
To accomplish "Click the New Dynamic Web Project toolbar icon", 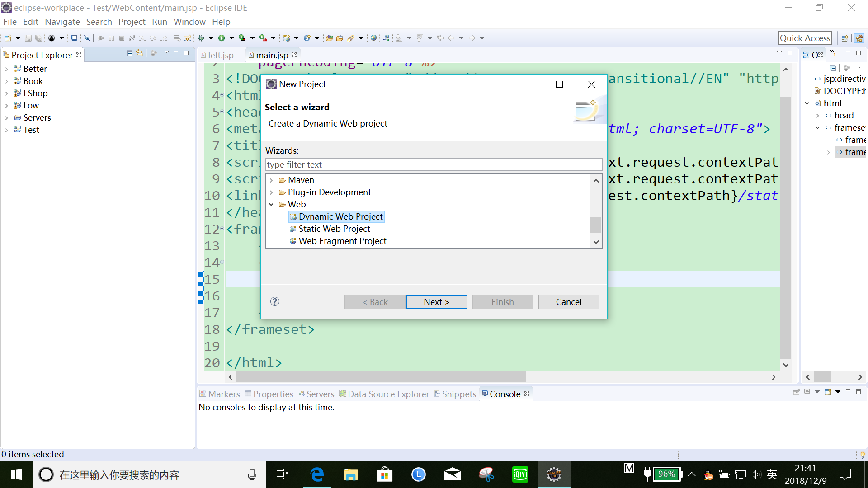I will click(286, 38).
